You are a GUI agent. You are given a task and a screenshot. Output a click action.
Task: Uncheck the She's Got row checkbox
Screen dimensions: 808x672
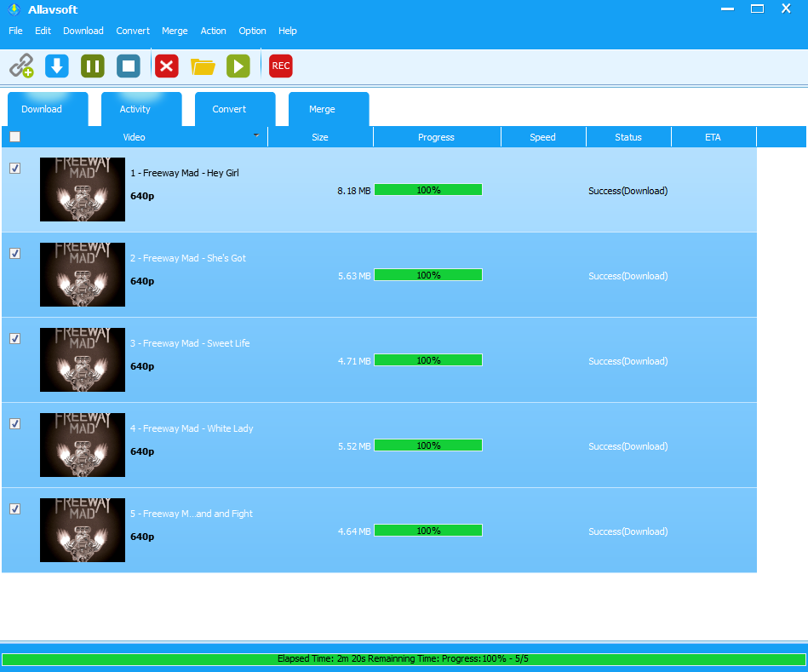(x=15, y=254)
